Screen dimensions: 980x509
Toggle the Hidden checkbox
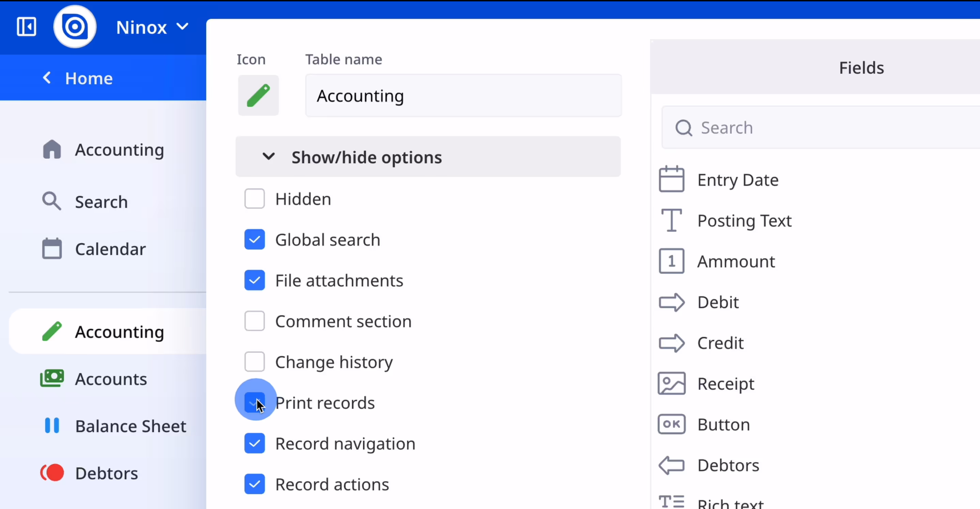point(255,199)
